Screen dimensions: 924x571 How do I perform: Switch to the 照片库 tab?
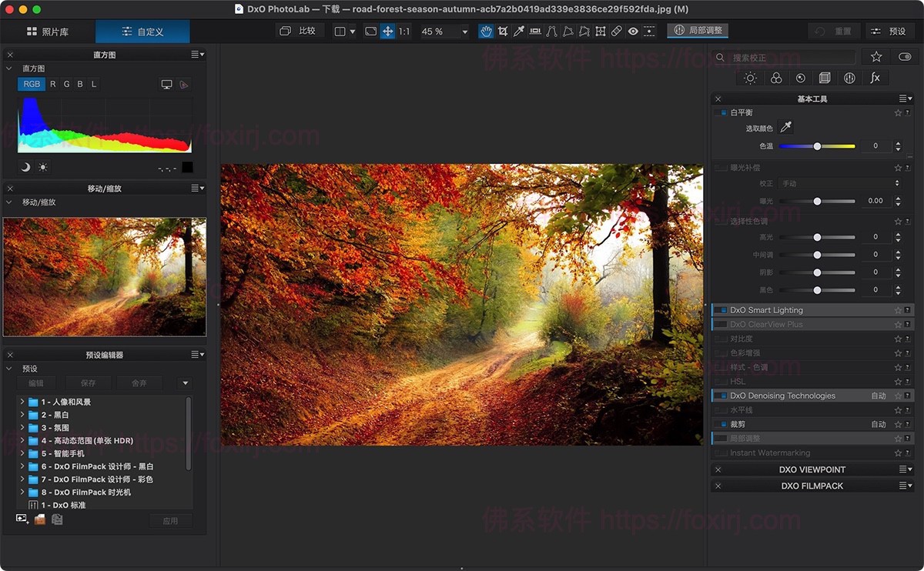coord(49,32)
